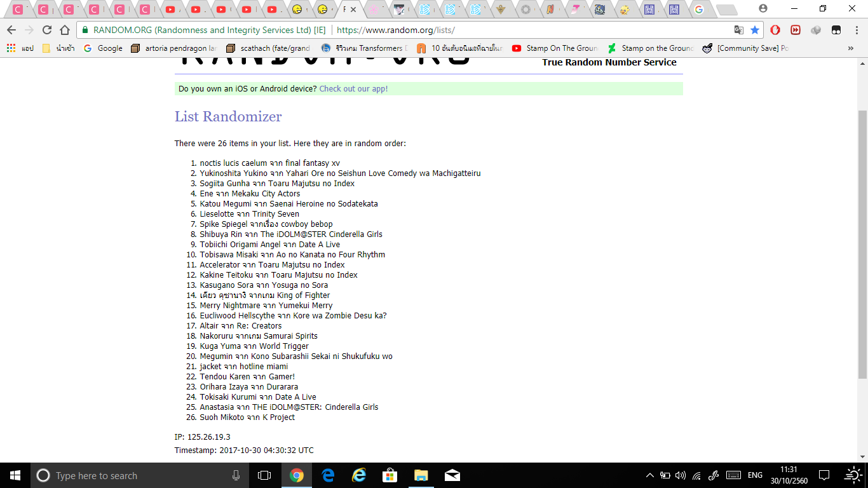The image size is (868, 488).
Task: Click the IP address text 125.26.19.3
Action: [209, 437]
